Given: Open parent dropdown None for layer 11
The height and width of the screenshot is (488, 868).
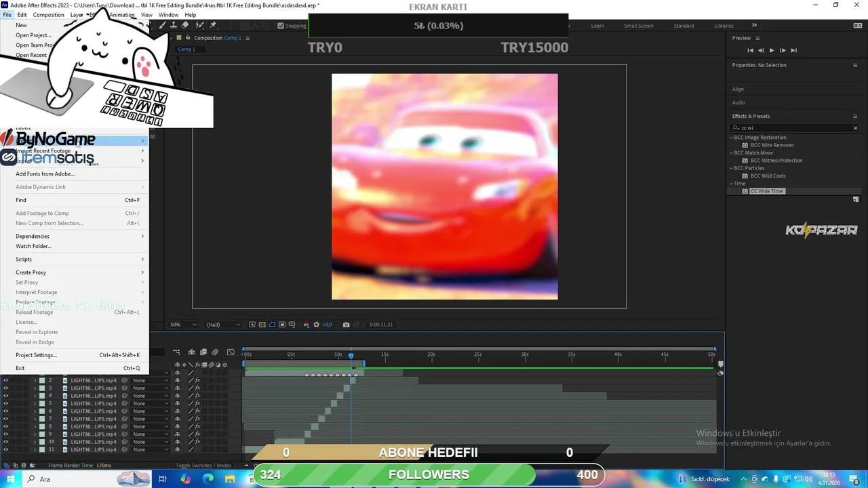Looking at the screenshot, I should click(x=151, y=449).
